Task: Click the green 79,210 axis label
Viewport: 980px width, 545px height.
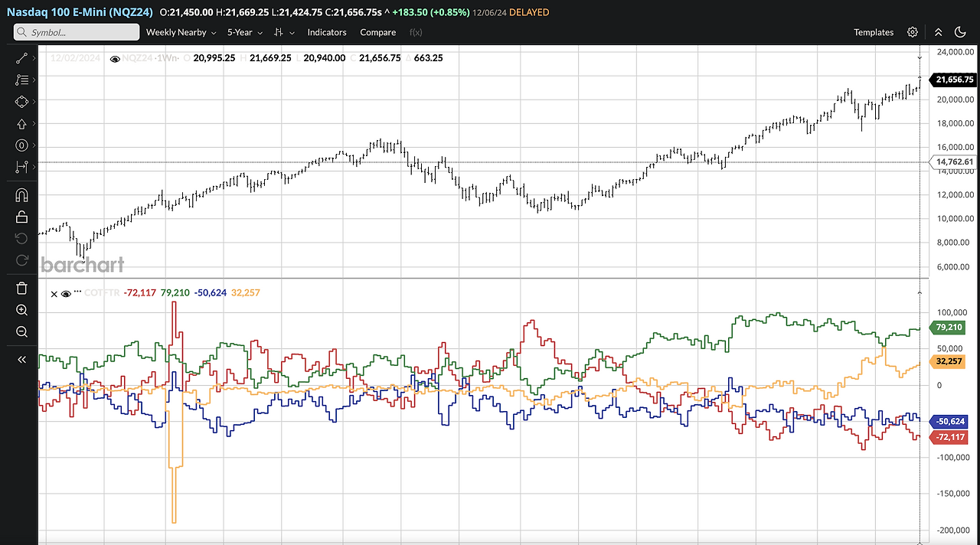Action: pos(949,328)
